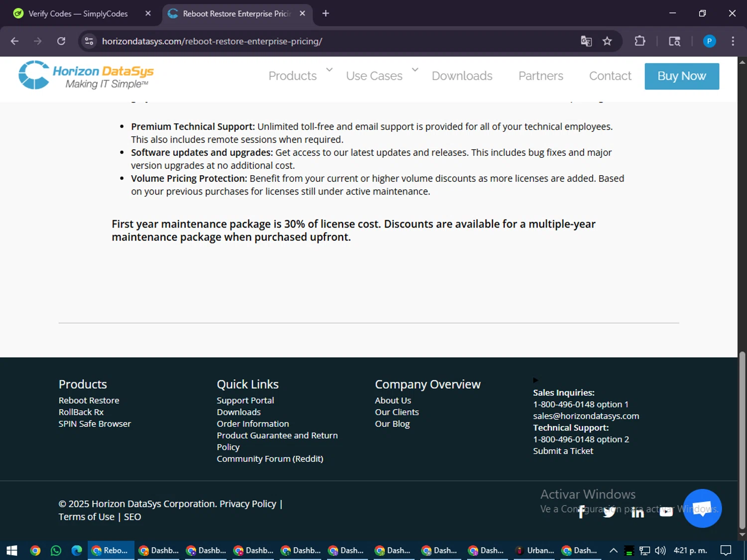Click the taskbar clock 4:21 p. m.
Image resolution: width=747 pixels, height=560 pixels.
[690, 551]
